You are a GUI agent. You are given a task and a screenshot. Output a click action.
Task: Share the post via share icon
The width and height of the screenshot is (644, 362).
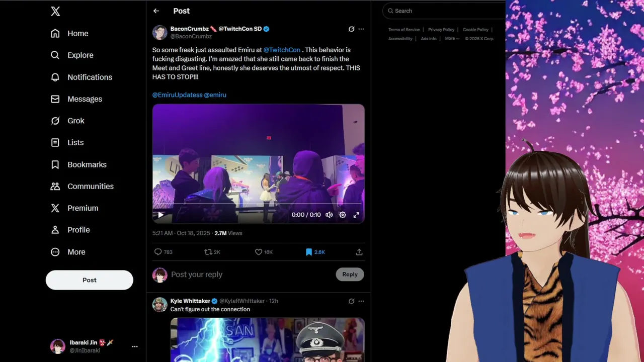click(x=359, y=252)
